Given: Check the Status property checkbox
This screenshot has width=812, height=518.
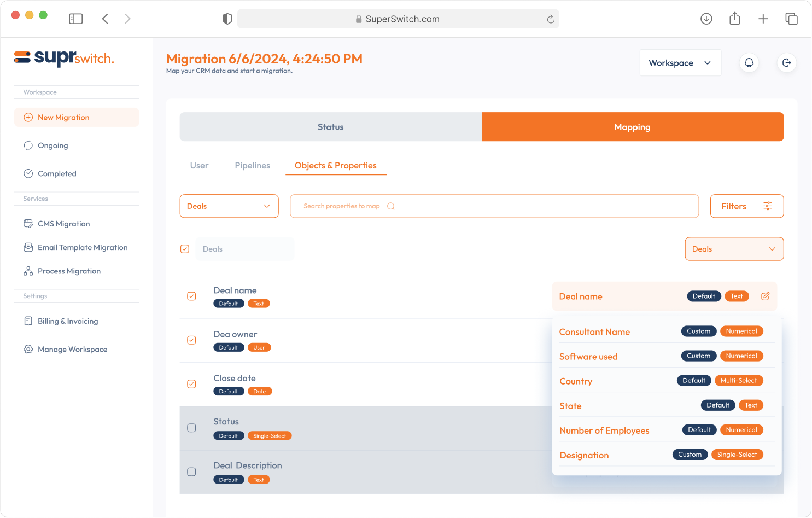Looking at the screenshot, I should (x=191, y=428).
